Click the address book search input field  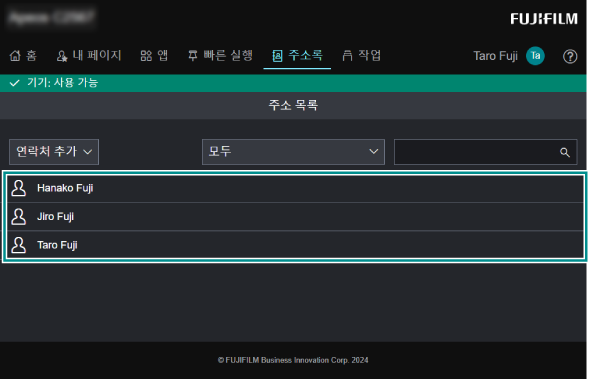[x=485, y=152]
